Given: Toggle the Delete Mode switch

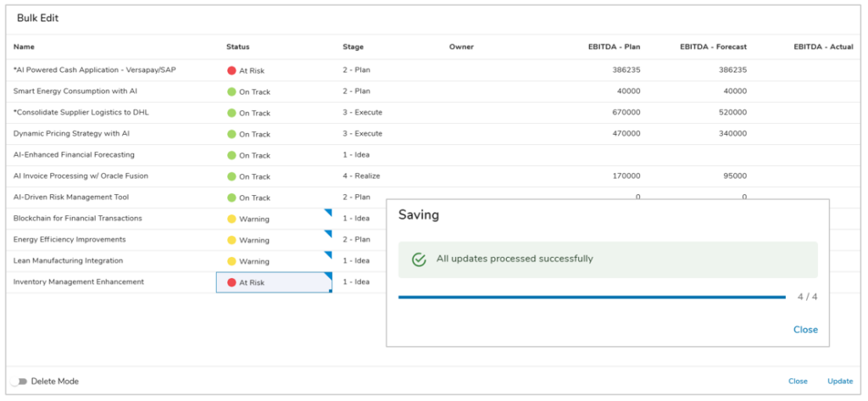Looking at the screenshot, I should 19,382.
